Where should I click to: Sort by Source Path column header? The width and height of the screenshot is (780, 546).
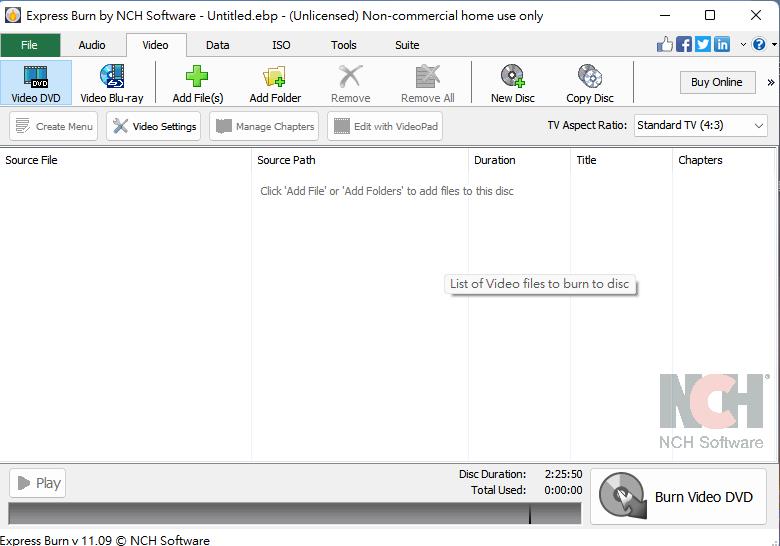pyautogui.click(x=360, y=160)
